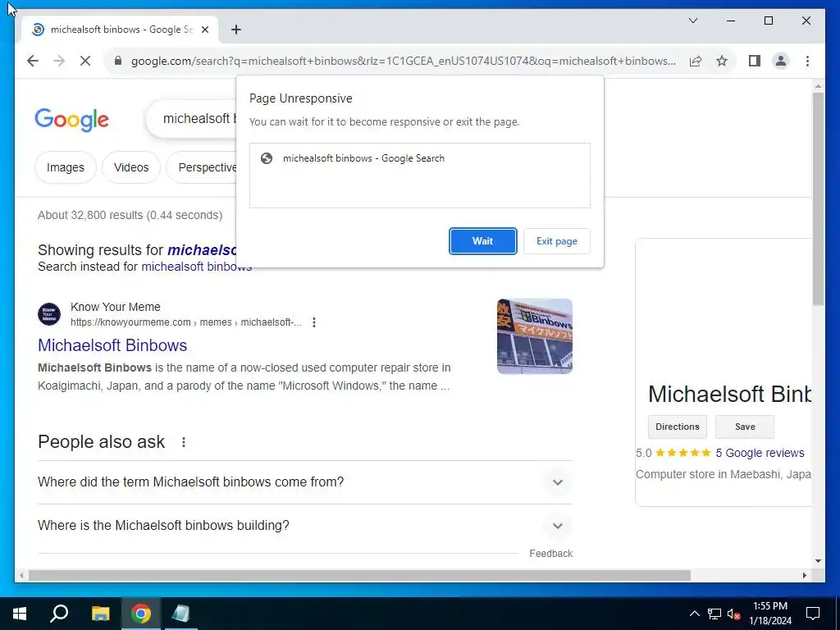The image size is (840, 630).
Task: Click Save in knowledge panel
Action: (x=745, y=427)
